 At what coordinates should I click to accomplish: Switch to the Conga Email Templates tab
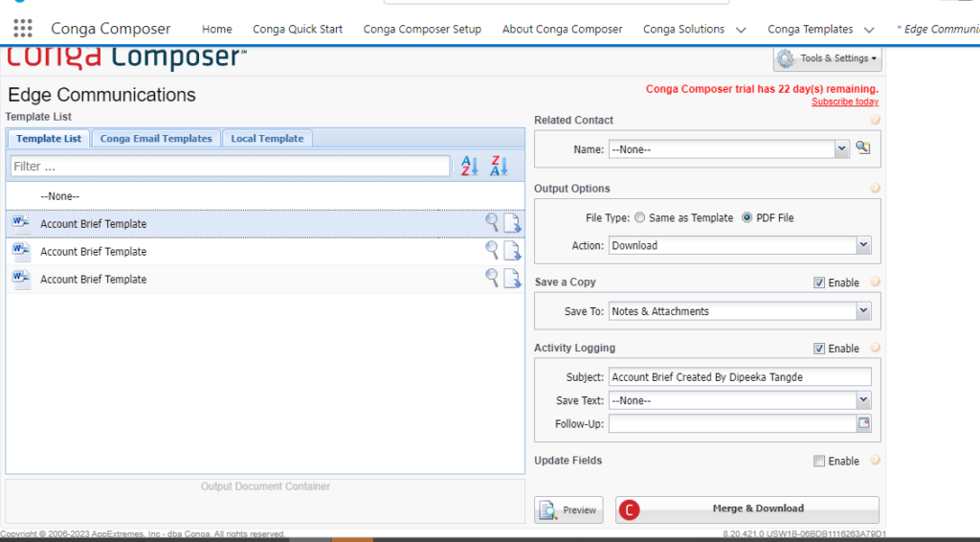coord(156,138)
